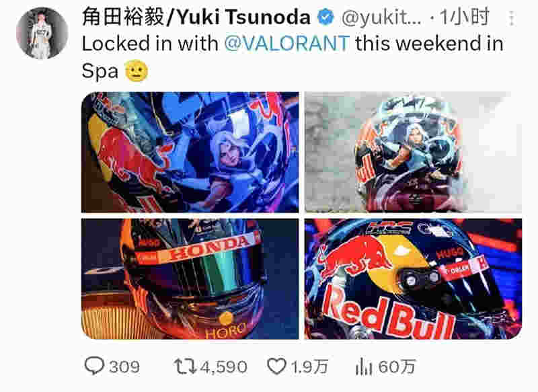
Task: Follow the @VALORANT mention link
Action: point(287,44)
